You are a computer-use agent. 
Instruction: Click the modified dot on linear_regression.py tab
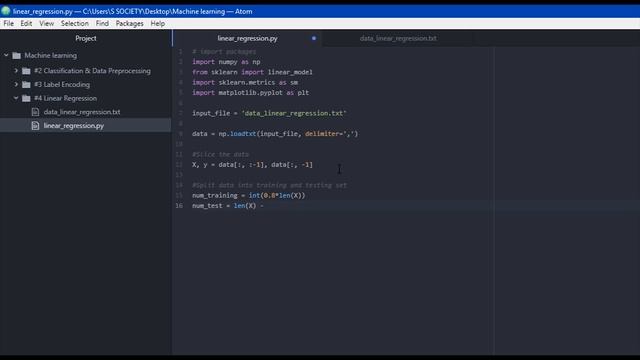314,38
